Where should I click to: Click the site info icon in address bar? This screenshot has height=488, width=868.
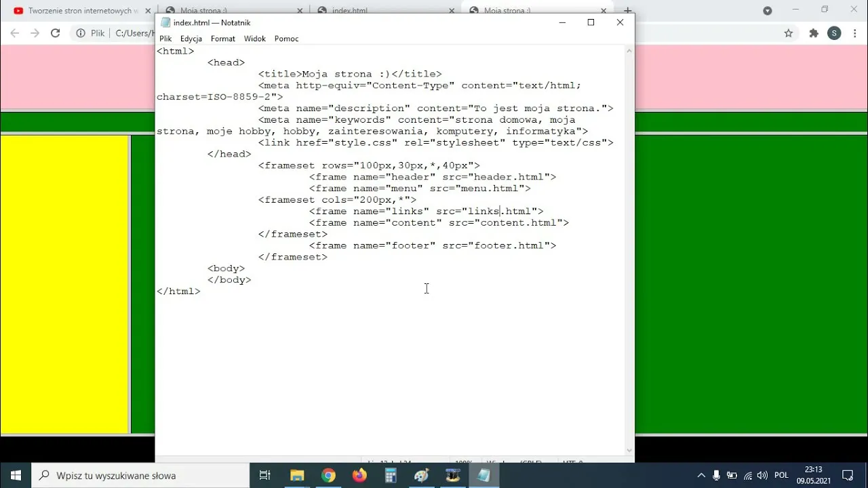(79, 33)
